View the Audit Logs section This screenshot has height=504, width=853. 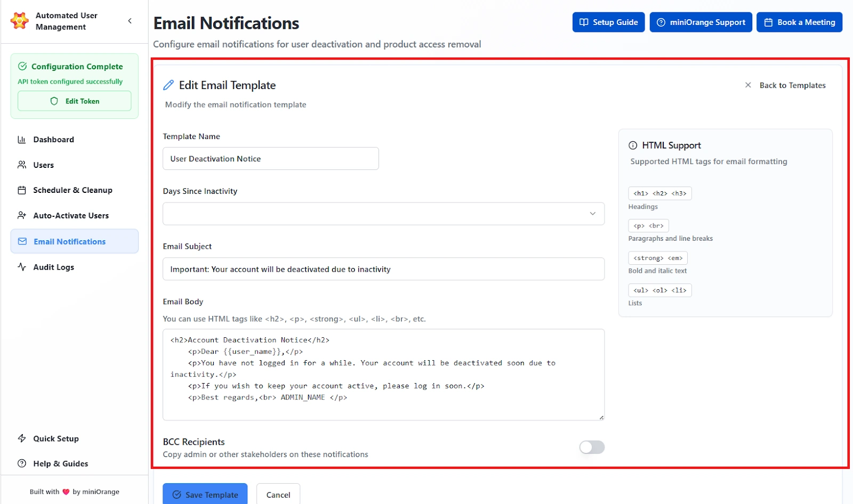click(53, 267)
